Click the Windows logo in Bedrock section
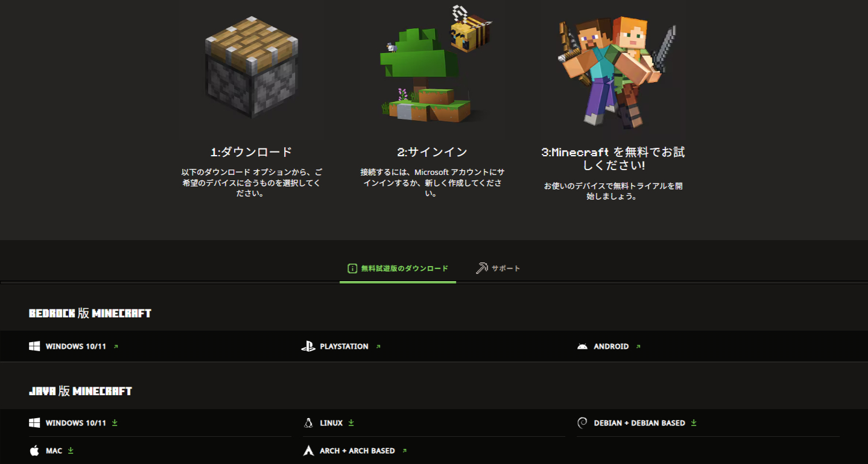The width and height of the screenshot is (868, 464). pyautogui.click(x=34, y=346)
